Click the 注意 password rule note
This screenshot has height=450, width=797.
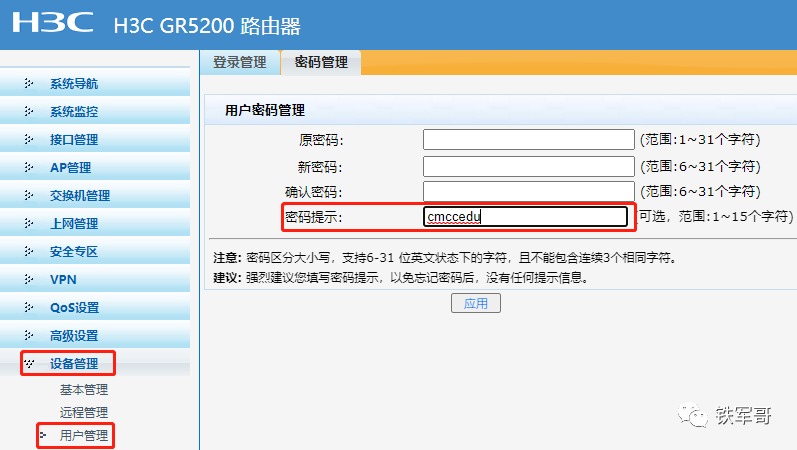point(446,258)
